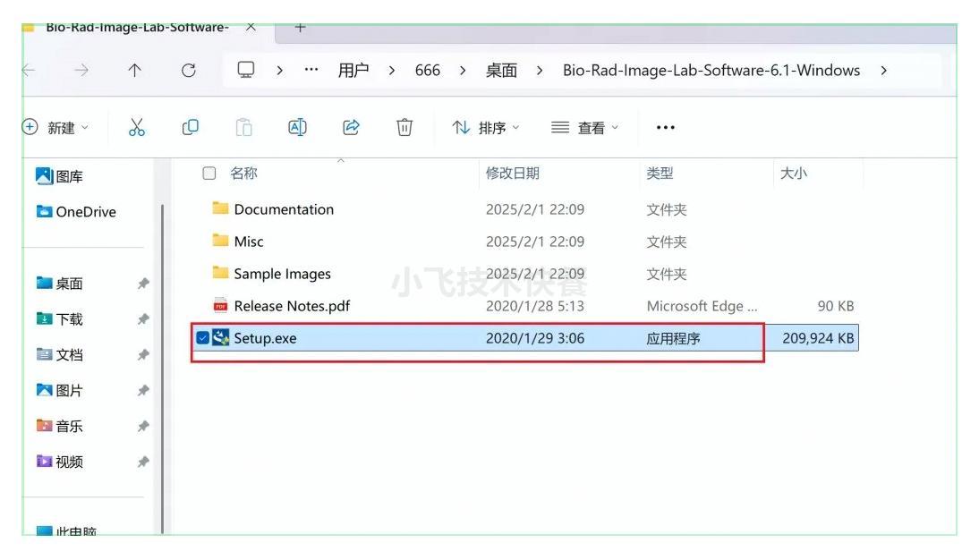Select the Misc folder name
Viewport: 979px width, 560px height.
coord(249,242)
